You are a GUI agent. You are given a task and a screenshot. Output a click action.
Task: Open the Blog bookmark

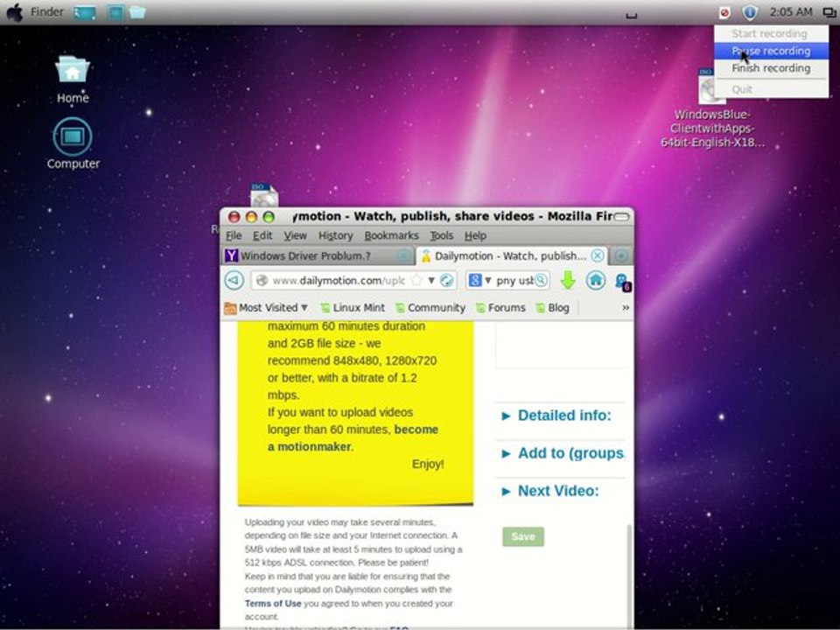tap(552, 307)
